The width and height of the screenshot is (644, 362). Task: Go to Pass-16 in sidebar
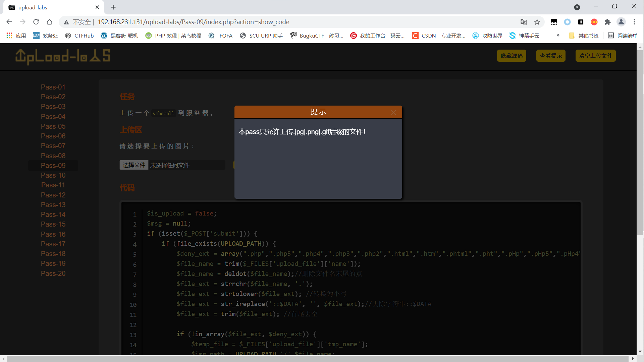tap(53, 234)
